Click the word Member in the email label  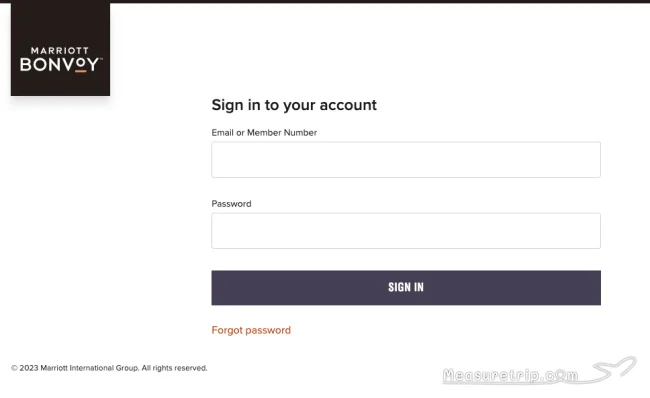tap(264, 133)
